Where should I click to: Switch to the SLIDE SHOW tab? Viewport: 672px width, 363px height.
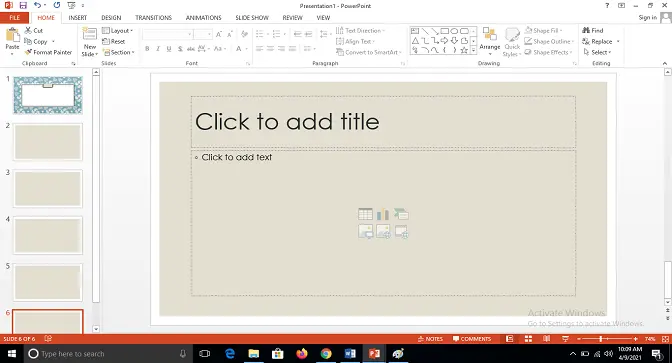[x=252, y=18]
